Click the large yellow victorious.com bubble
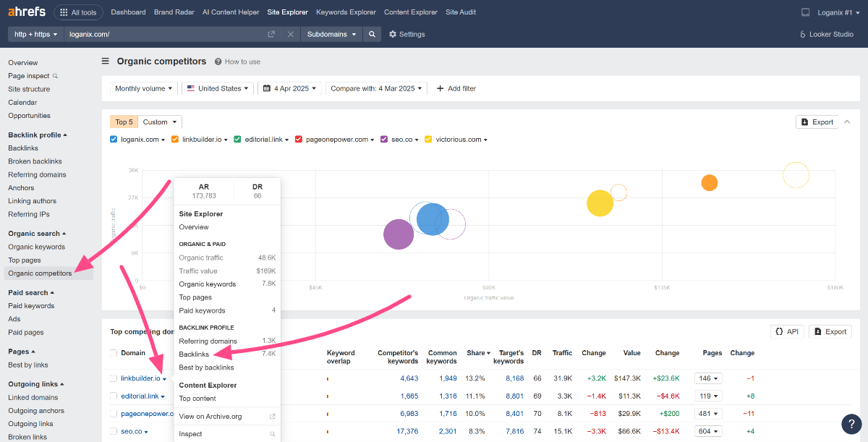Viewport: 868px width, 442px height. (600, 203)
